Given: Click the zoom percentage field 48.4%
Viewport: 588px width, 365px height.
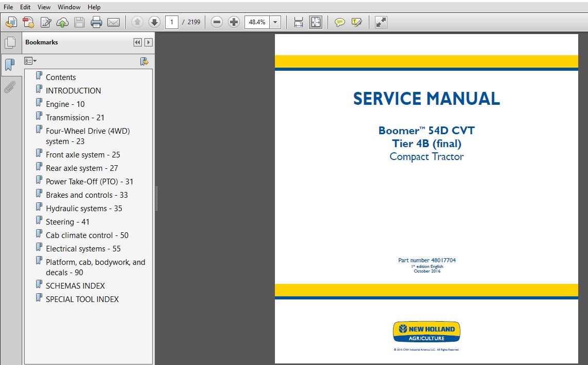Looking at the screenshot, I should (257, 22).
